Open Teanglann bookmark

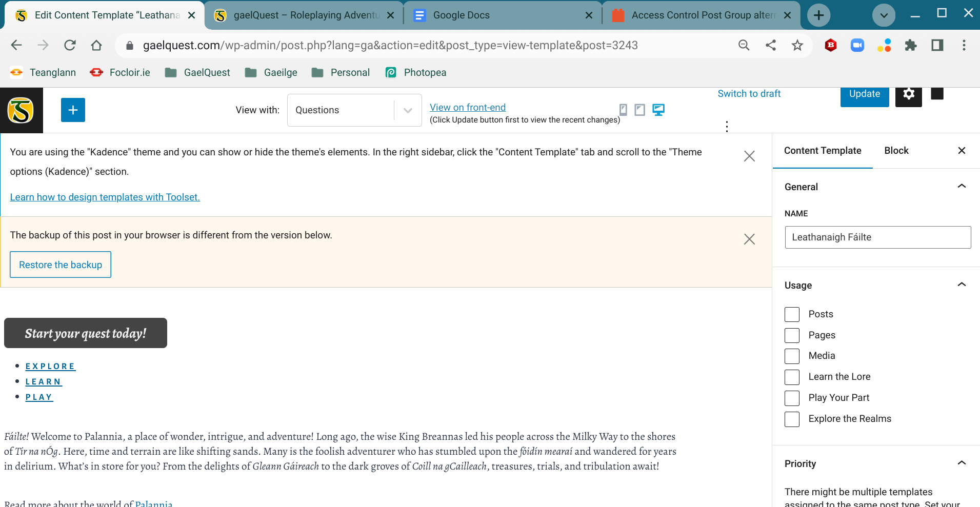[43, 72]
